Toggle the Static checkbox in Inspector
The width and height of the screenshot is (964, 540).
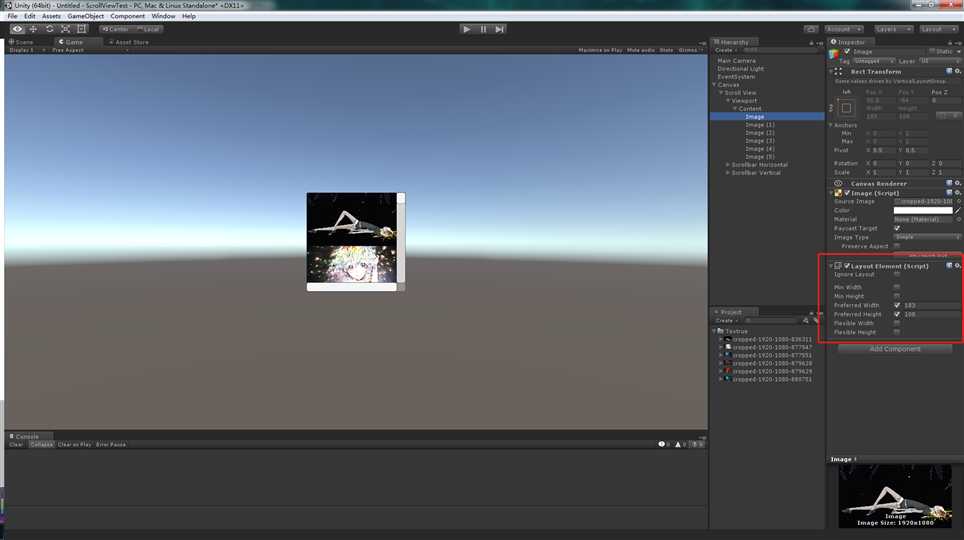coord(932,52)
